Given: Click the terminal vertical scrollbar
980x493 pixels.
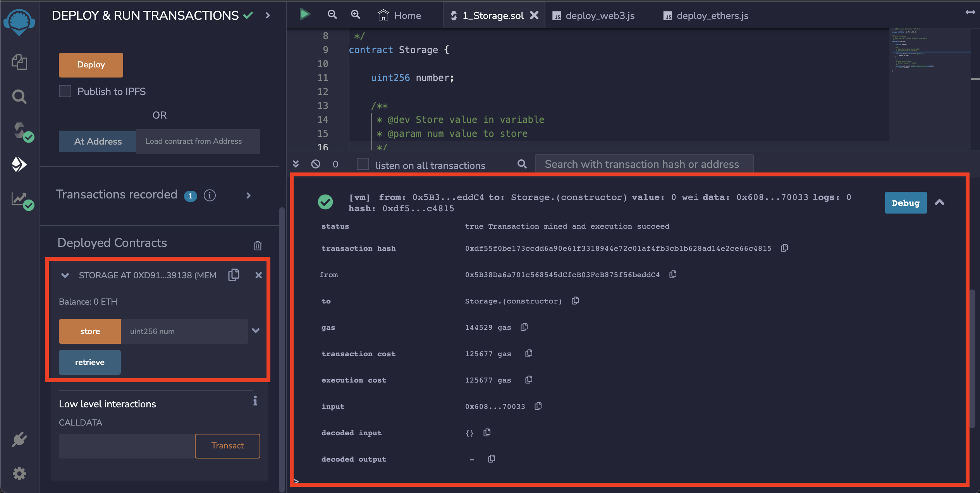Looking at the screenshot, I should click(x=972, y=359).
